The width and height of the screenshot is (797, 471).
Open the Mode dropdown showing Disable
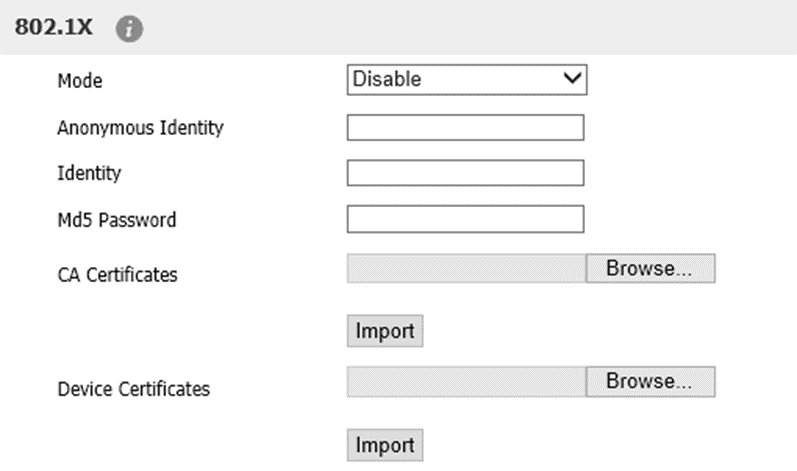tap(467, 80)
